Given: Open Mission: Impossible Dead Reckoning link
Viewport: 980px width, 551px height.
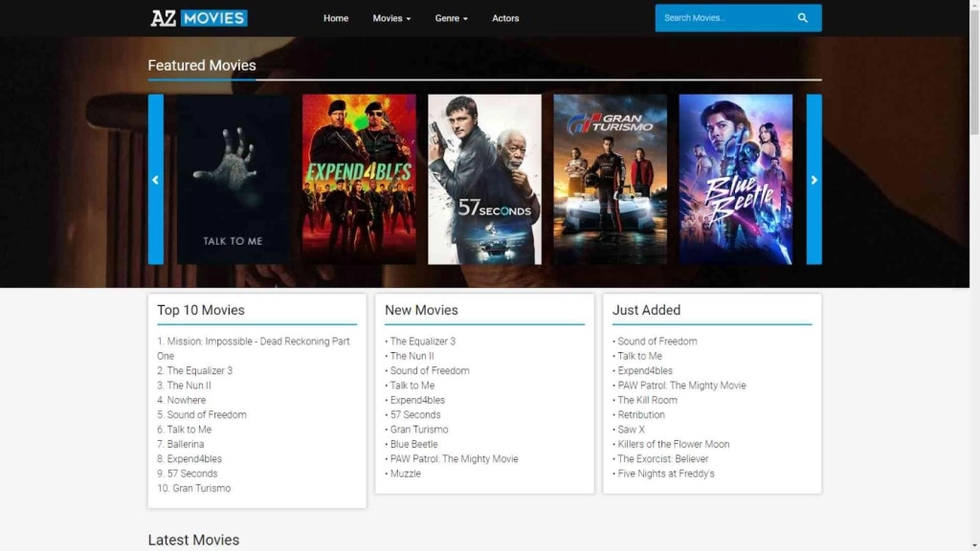Looking at the screenshot, I should (256, 342).
